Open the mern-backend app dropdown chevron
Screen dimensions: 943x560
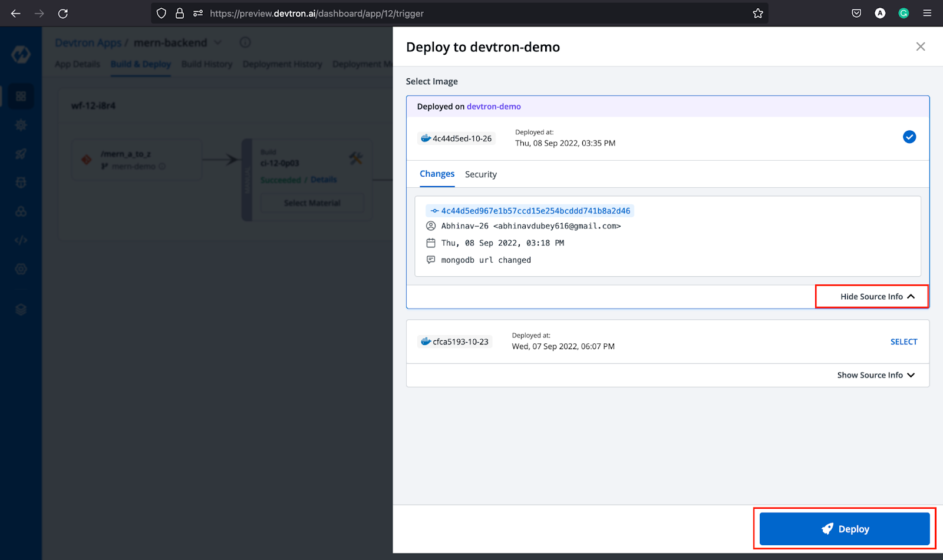217,42
